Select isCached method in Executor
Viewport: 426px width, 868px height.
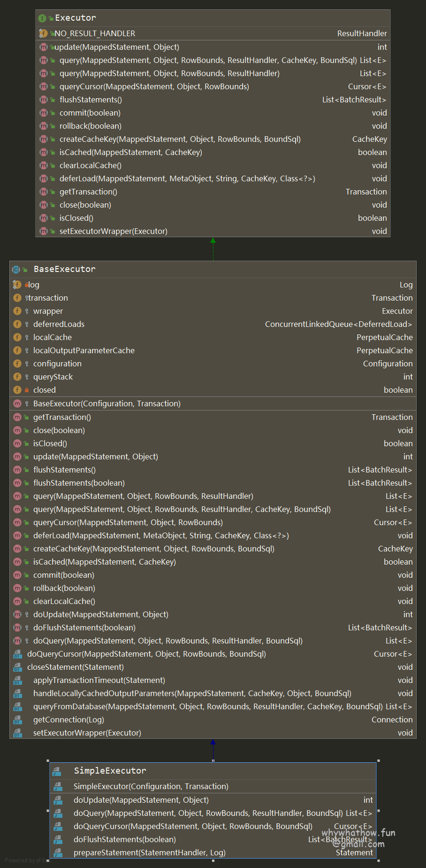point(131,152)
